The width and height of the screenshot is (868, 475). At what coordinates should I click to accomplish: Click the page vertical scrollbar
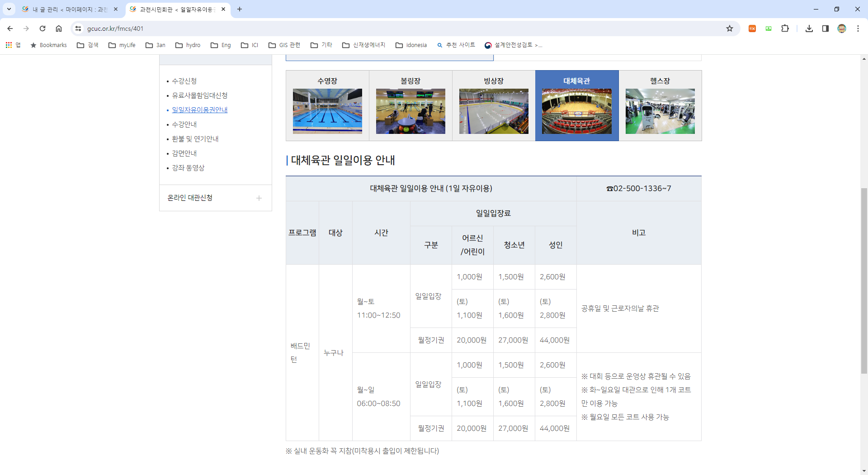click(x=864, y=280)
